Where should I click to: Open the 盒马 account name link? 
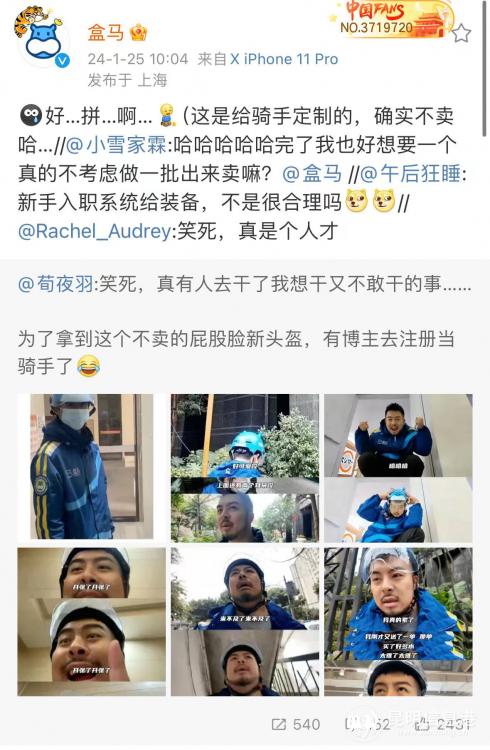(x=105, y=33)
